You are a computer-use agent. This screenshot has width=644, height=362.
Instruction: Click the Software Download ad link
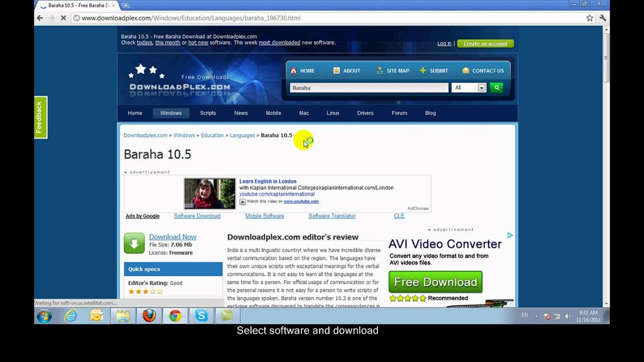point(197,216)
